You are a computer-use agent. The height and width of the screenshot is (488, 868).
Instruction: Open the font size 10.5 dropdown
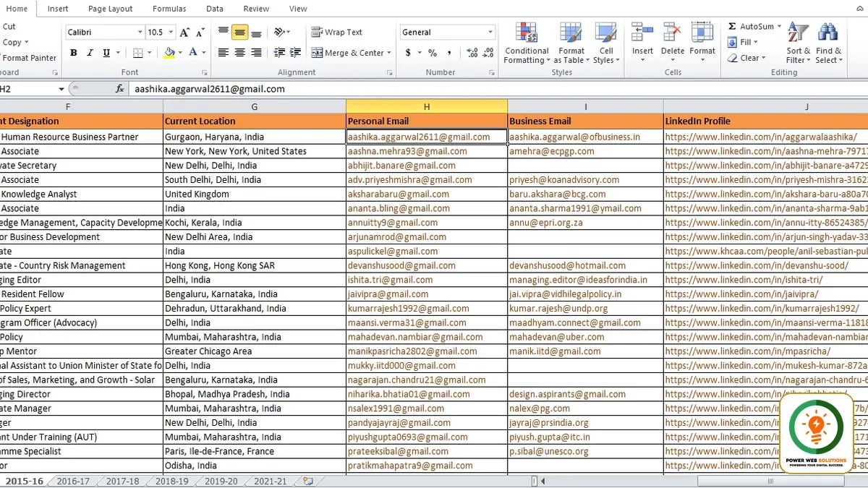[171, 33]
